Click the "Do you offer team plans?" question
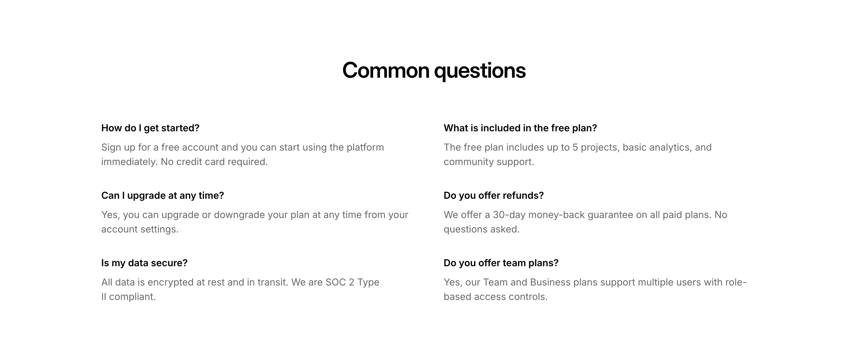Screen dimensions: 868x362 click(x=501, y=263)
